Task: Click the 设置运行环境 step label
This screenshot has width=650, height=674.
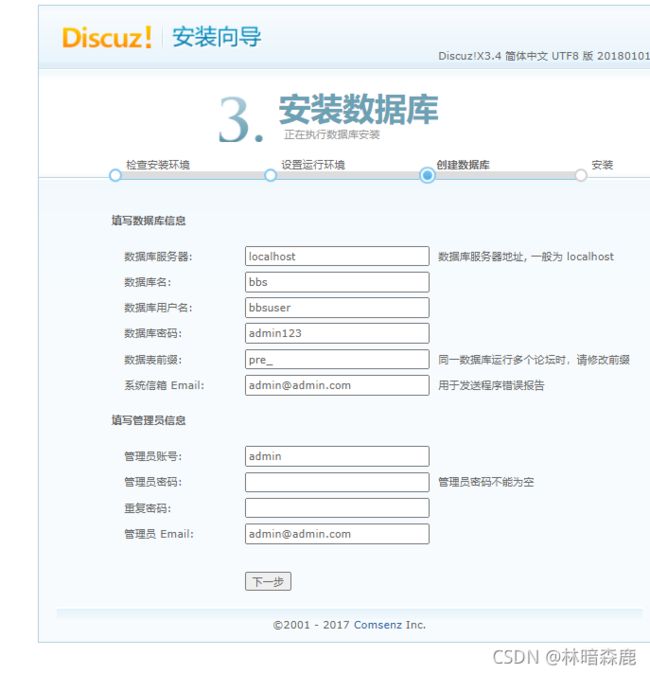Action: coord(313,165)
